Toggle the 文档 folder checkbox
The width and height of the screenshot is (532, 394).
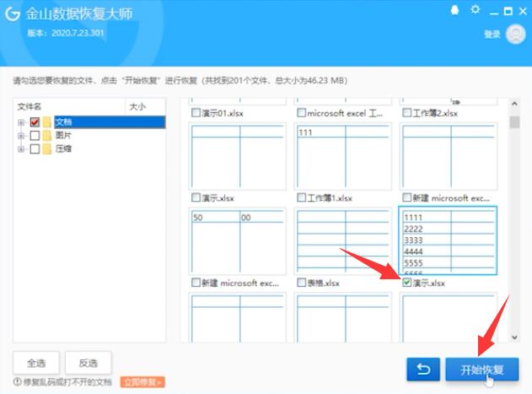pyautogui.click(x=35, y=122)
